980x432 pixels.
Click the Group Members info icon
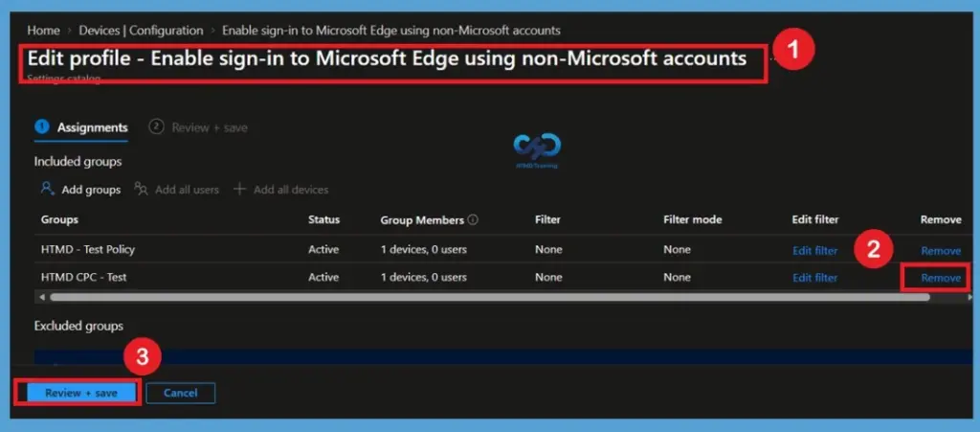coord(473,220)
